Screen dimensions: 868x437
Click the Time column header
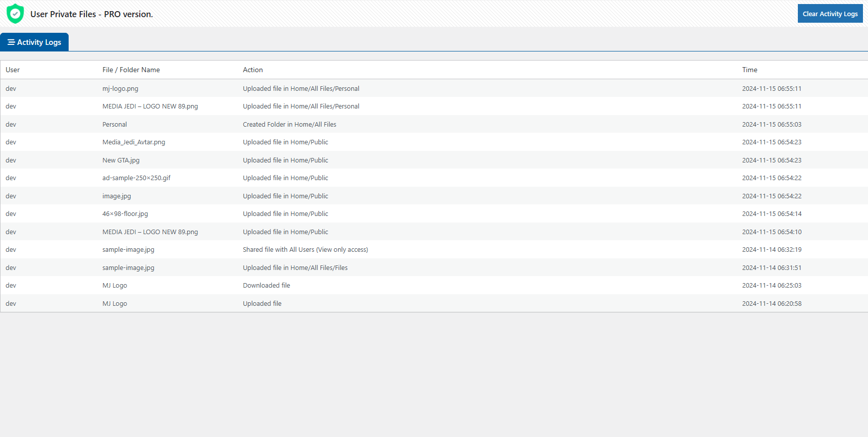[x=749, y=70]
